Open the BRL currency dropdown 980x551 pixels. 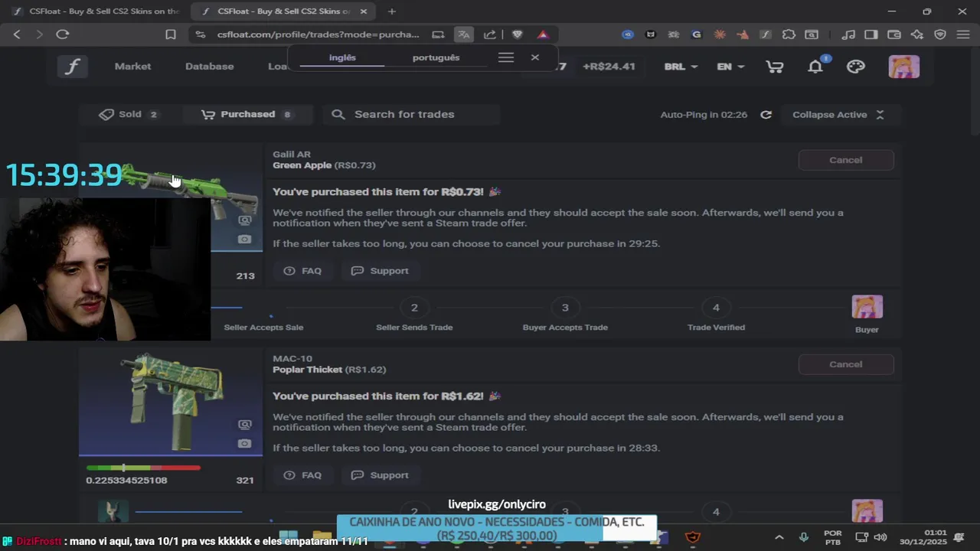681,67
